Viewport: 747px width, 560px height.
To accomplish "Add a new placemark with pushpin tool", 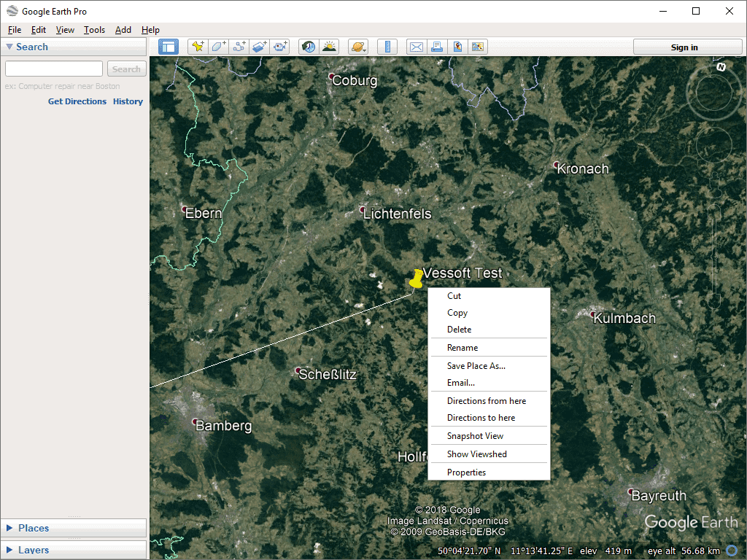I will 198,47.
